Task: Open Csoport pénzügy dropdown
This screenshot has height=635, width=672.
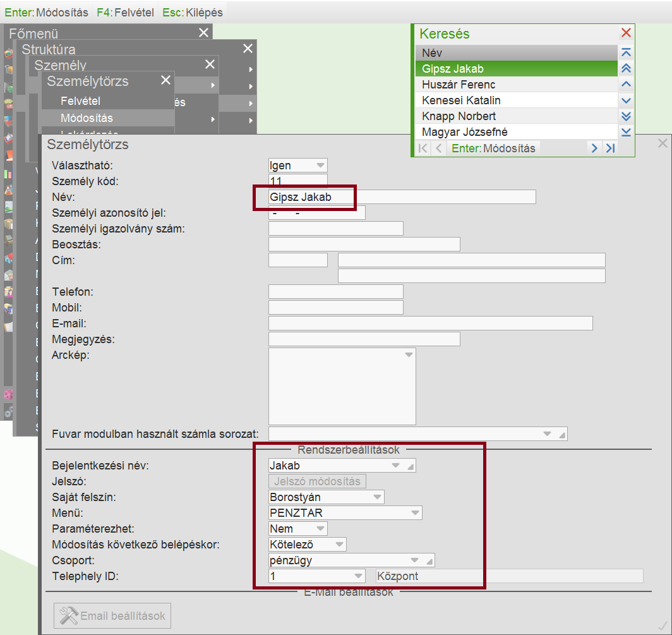Action: 414,560
